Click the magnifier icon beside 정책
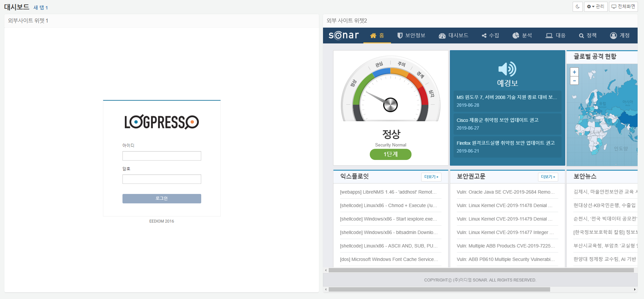 (x=581, y=36)
